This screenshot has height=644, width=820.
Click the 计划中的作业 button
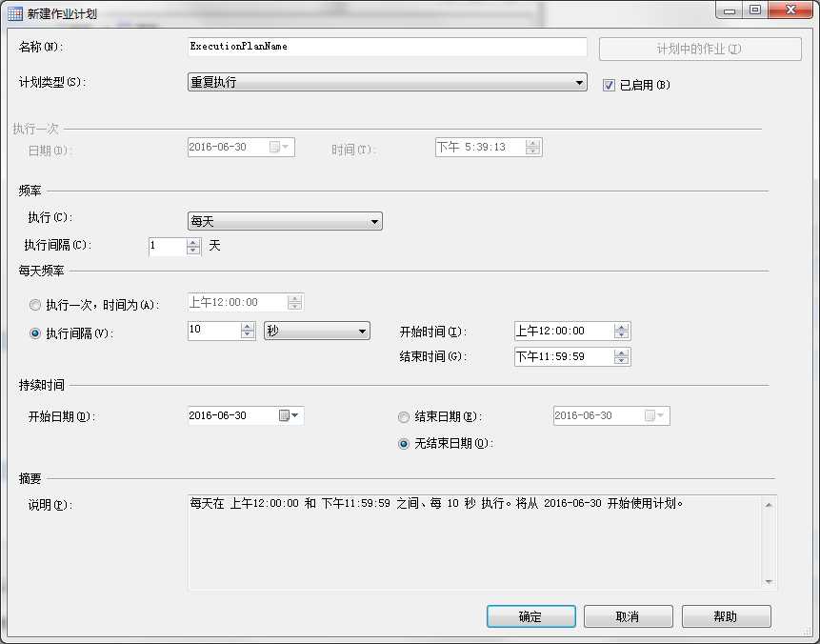[x=700, y=49]
